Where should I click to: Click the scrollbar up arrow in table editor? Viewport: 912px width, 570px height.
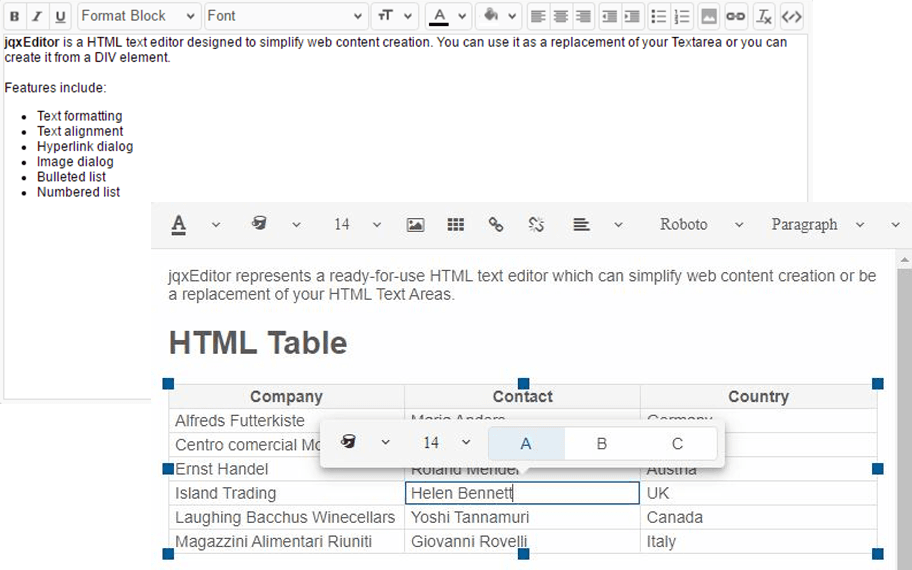pyautogui.click(x=904, y=259)
